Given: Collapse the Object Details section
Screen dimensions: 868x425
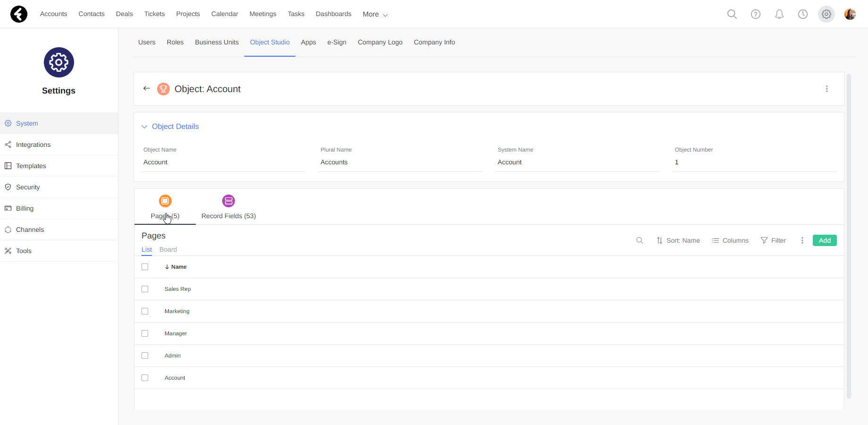Looking at the screenshot, I should pos(144,127).
